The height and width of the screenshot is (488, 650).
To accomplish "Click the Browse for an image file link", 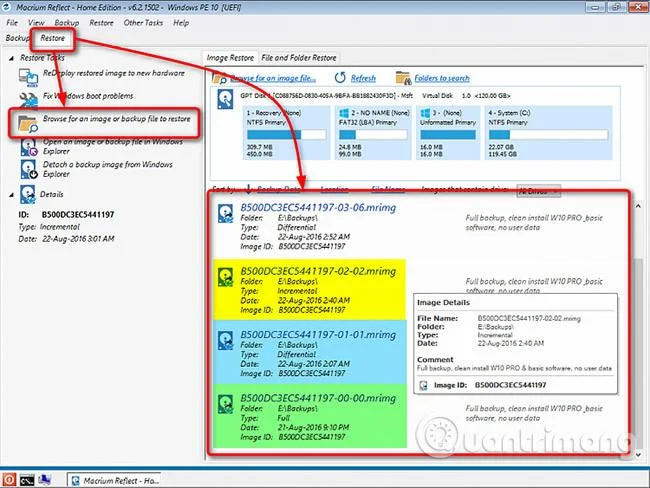I will pos(273,78).
